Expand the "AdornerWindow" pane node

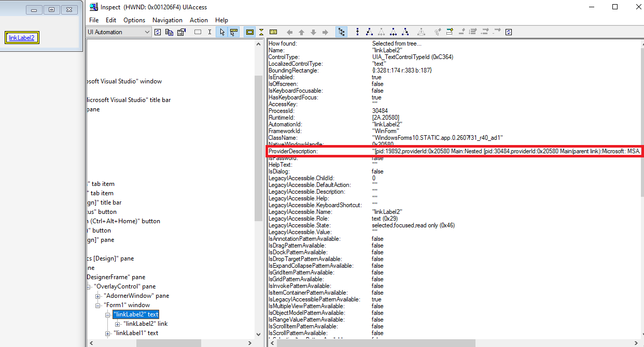click(x=98, y=296)
